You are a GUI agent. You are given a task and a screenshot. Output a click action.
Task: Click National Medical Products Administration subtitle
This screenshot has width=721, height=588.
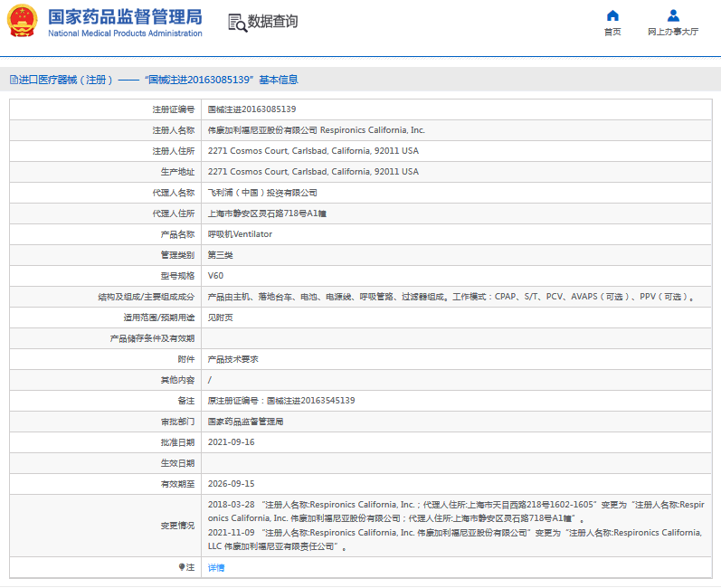(125, 33)
